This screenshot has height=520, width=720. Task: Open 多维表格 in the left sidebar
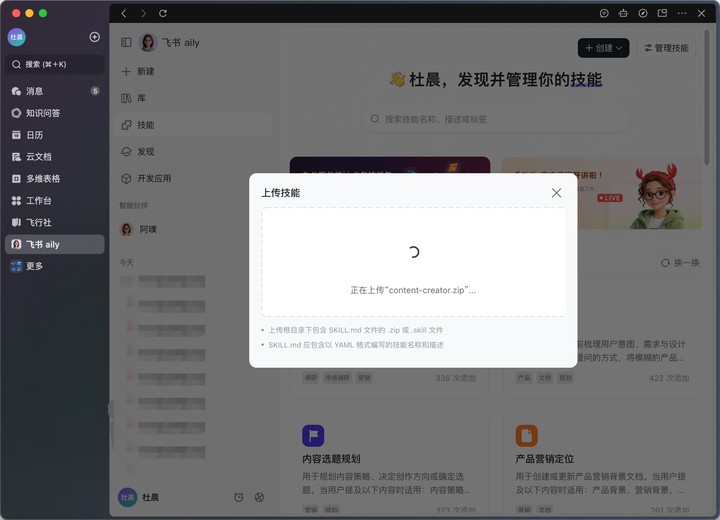tap(55, 179)
